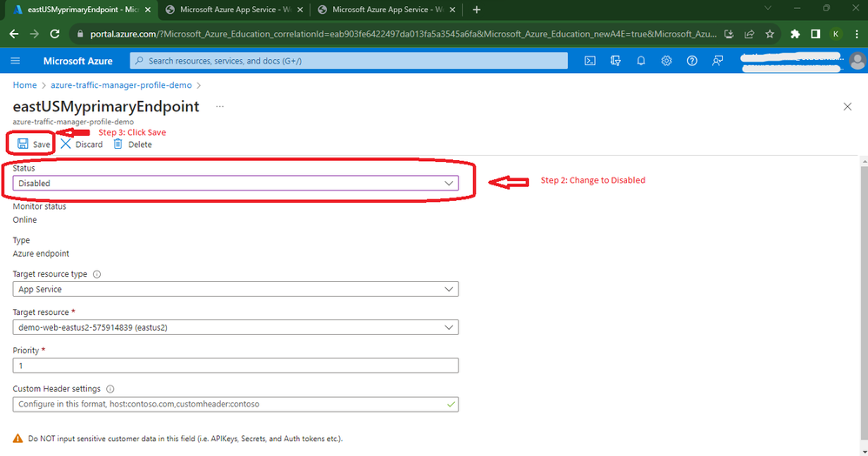Go to Home breadcrumb
868x456 pixels.
click(24, 84)
